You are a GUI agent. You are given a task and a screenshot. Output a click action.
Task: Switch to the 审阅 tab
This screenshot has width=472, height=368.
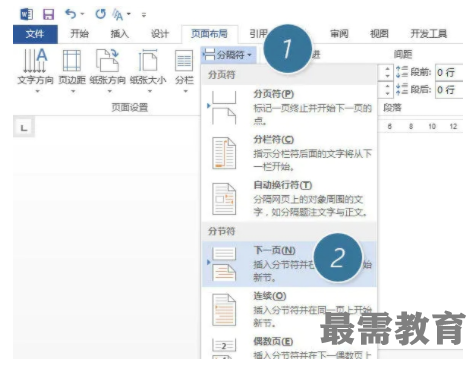(x=339, y=34)
